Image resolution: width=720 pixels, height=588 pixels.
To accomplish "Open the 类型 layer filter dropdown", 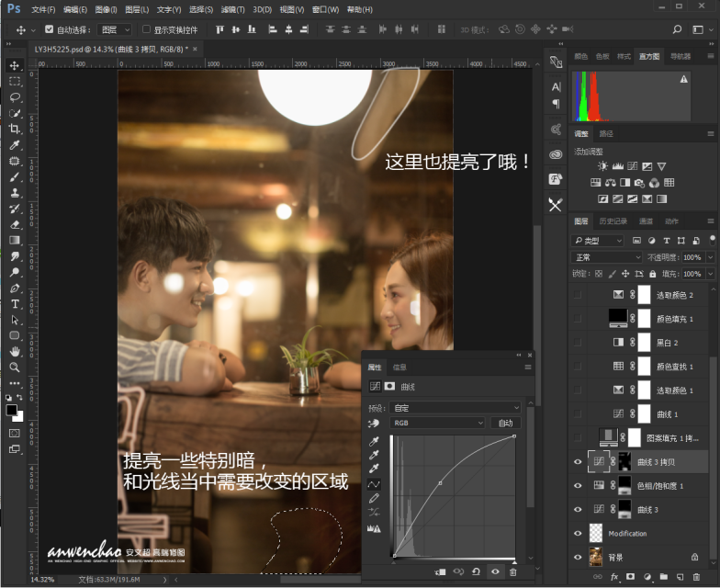I will [x=597, y=241].
